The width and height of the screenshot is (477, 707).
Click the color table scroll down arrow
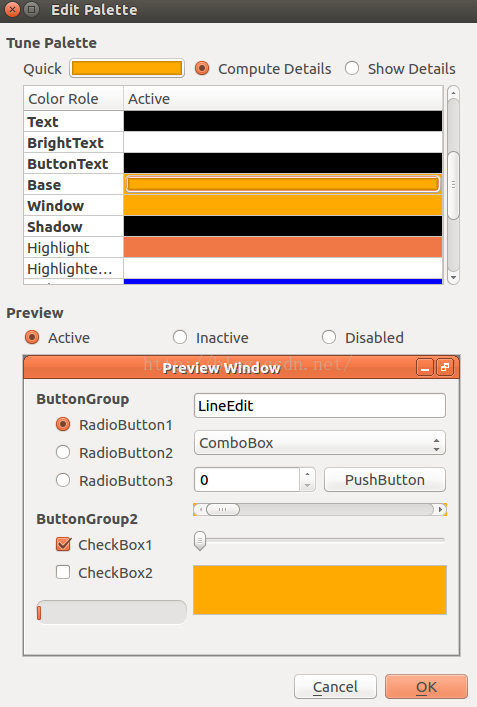[454, 278]
